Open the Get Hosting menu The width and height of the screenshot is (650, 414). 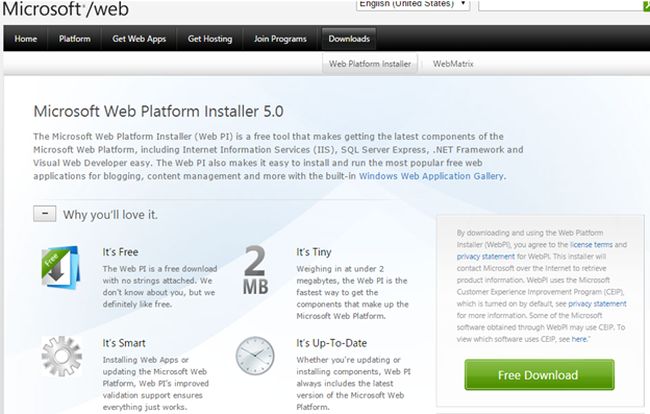pyautogui.click(x=210, y=39)
